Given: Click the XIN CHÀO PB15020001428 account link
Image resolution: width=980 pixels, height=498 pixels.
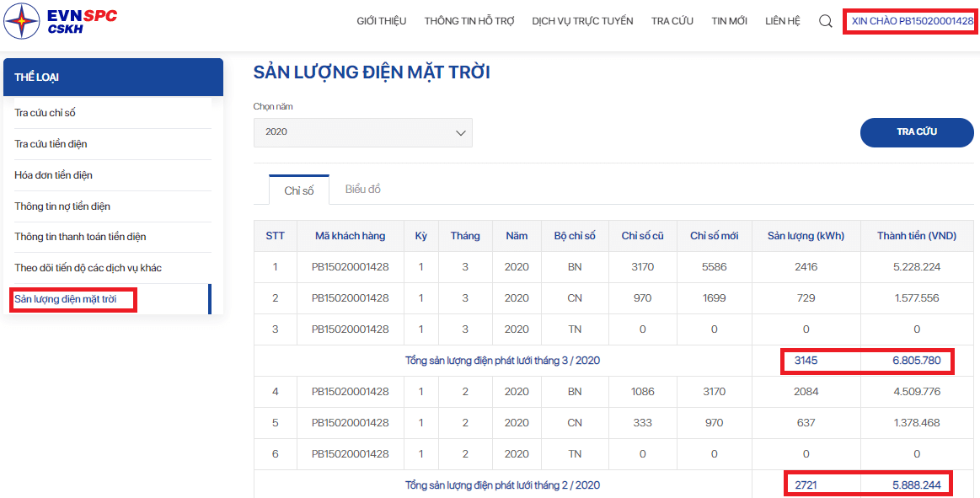Looking at the screenshot, I should [913, 21].
